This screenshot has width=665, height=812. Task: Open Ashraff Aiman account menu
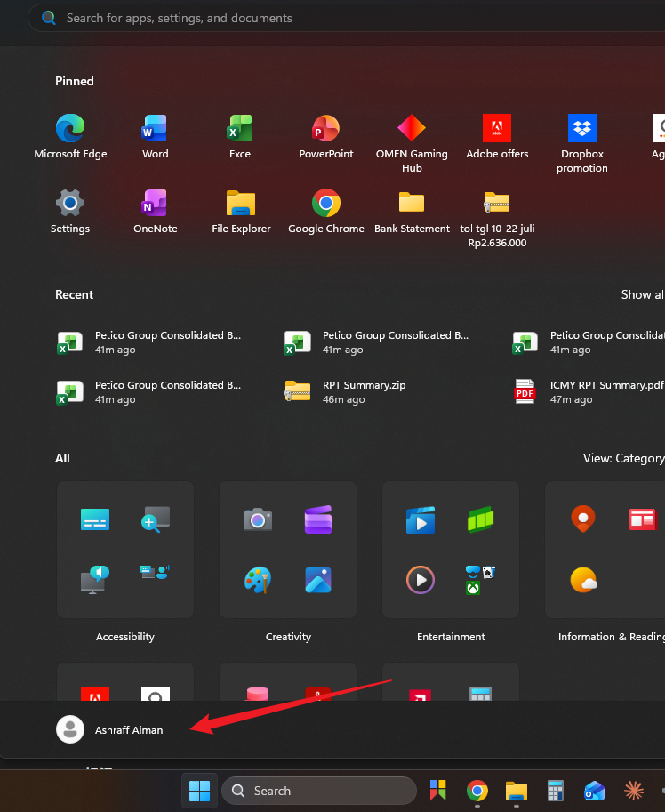pyautogui.click(x=109, y=729)
